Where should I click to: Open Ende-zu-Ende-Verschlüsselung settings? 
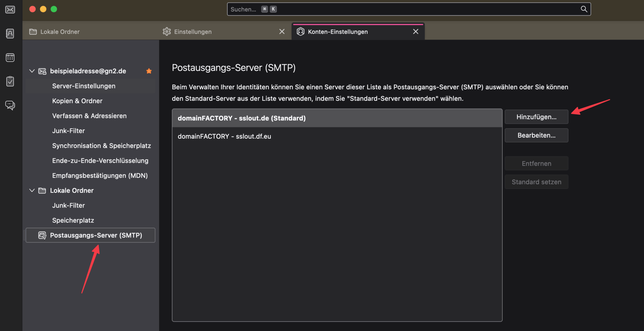point(90,161)
